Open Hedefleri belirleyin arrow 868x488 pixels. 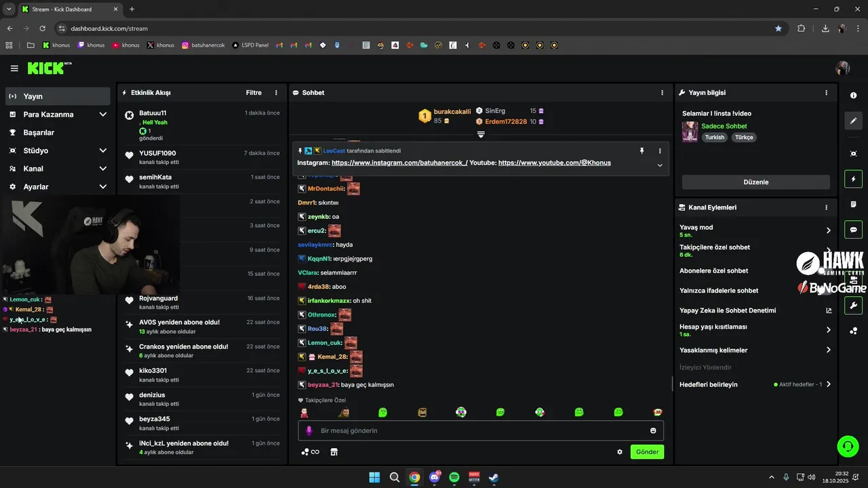pos(828,384)
